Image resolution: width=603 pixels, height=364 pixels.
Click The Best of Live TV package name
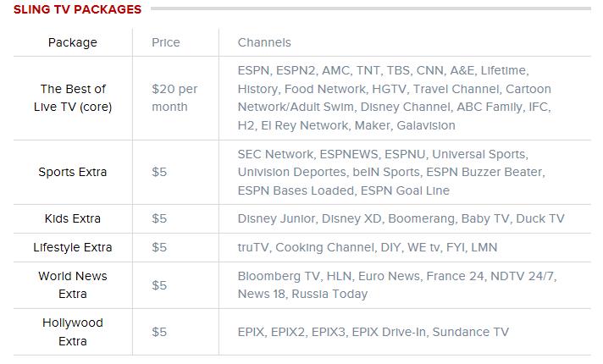73,97
